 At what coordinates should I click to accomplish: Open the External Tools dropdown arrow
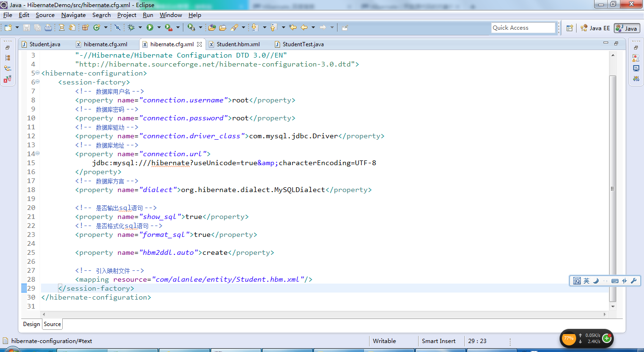(200, 28)
